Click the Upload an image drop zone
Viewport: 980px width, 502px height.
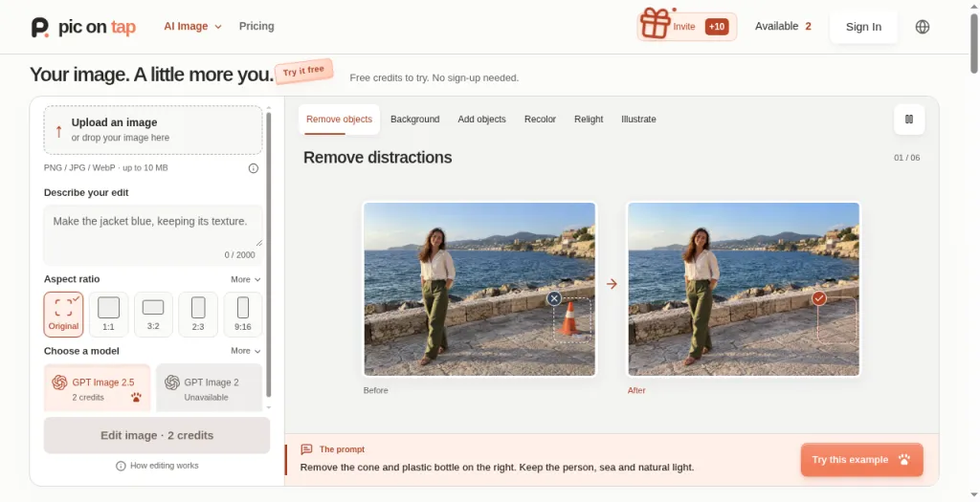153,130
